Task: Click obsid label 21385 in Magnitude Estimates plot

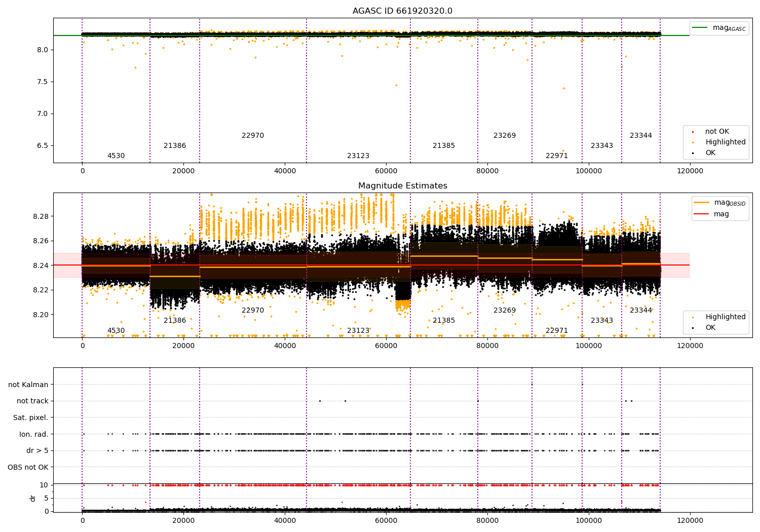Action: pos(444,321)
